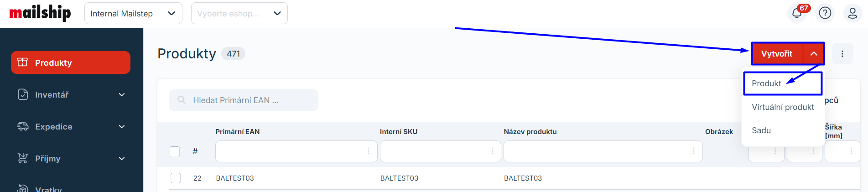This screenshot has height=192, width=868.
Task: Select Produkt from the create menu
Action: pyautogui.click(x=767, y=83)
